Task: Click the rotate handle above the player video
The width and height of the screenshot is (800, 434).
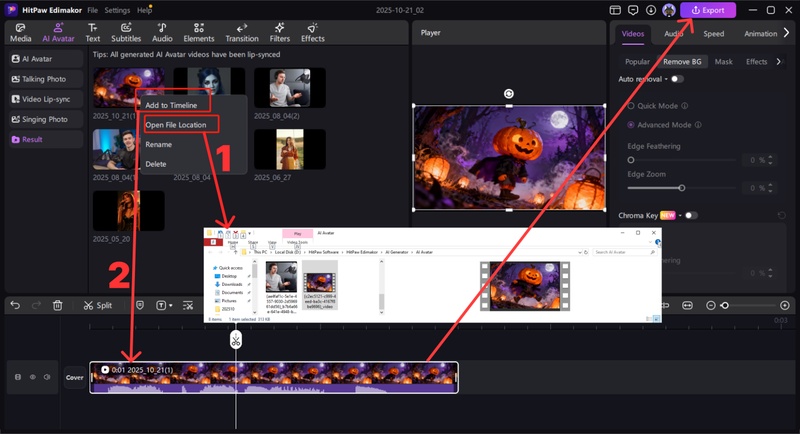Action: point(509,93)
